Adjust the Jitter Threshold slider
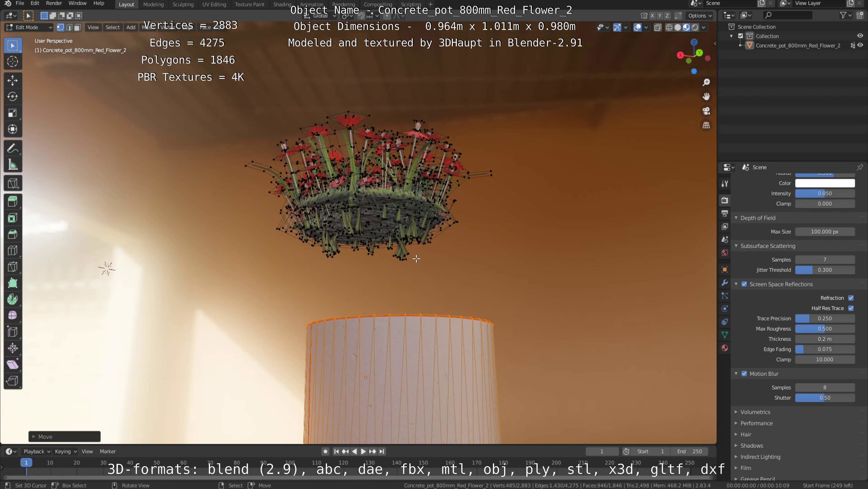The image size is (868, 489). coord(825,270)
